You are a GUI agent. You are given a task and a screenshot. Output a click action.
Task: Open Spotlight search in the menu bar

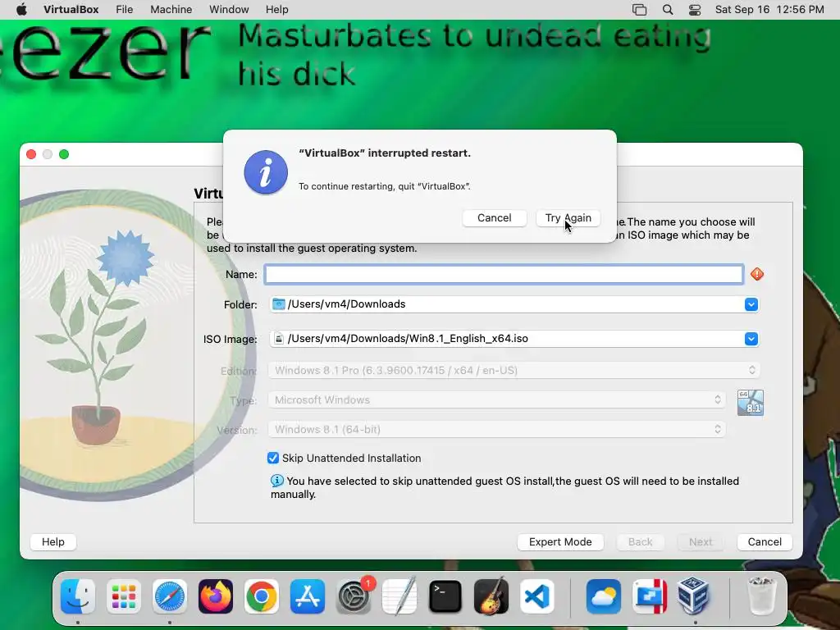[x=668, y=9]
